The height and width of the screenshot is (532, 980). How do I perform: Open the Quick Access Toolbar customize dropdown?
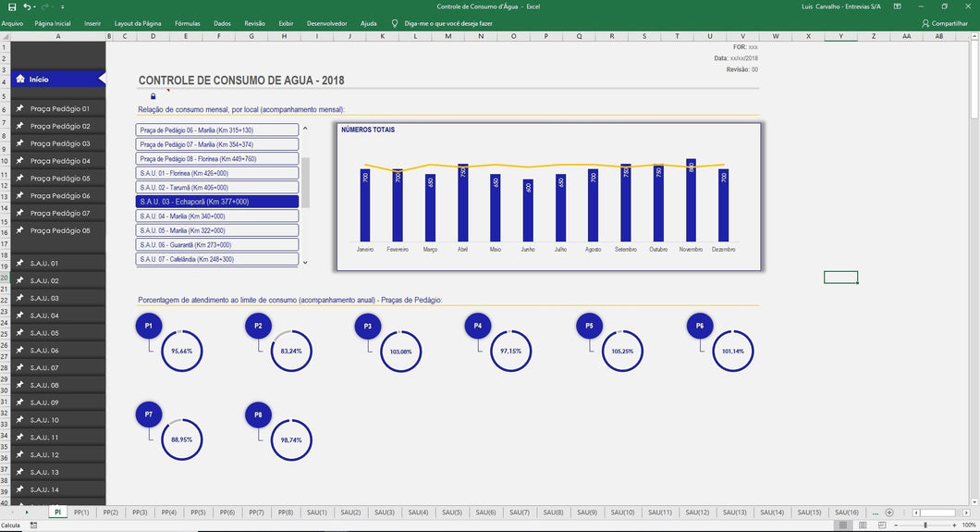(63, 6)
